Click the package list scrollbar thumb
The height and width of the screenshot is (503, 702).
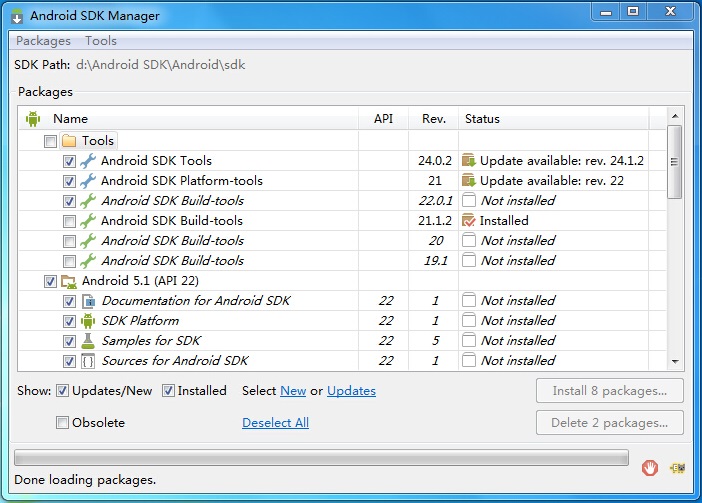point(675,162)
